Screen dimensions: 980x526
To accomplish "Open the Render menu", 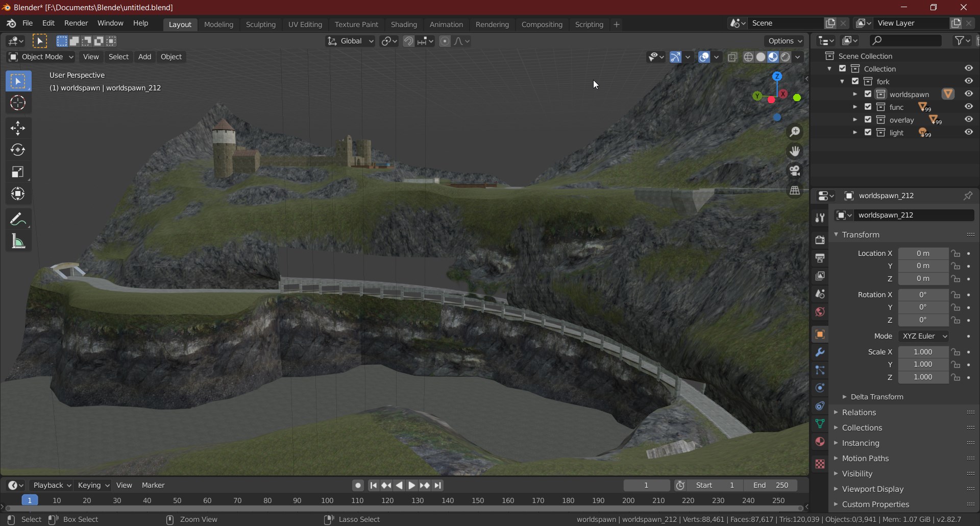I will (76, 23).
